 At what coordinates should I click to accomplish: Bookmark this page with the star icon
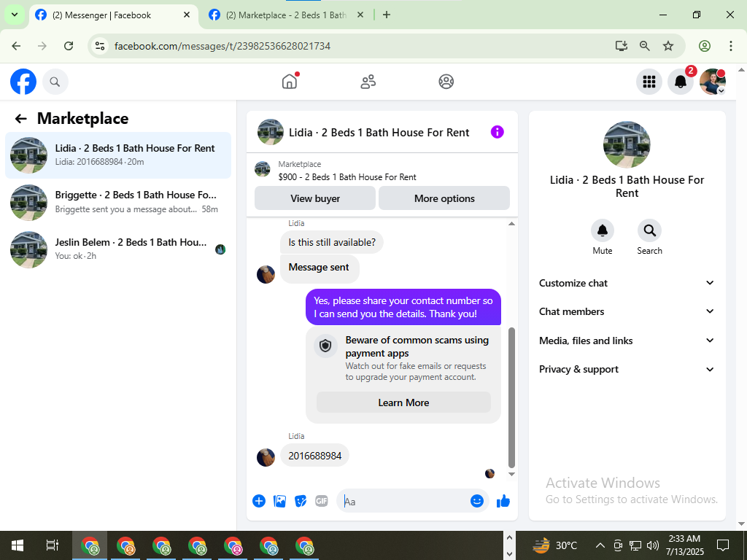click(x=668, y=46)
